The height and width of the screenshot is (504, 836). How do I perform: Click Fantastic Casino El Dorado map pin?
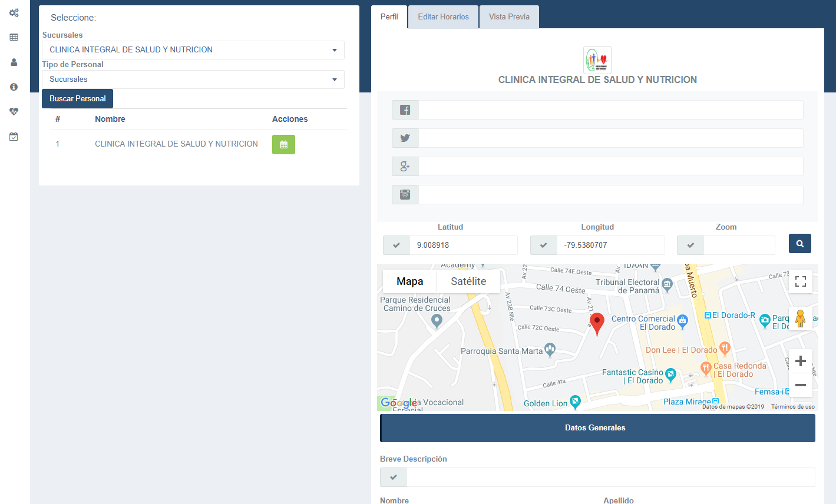pos(670,374)
